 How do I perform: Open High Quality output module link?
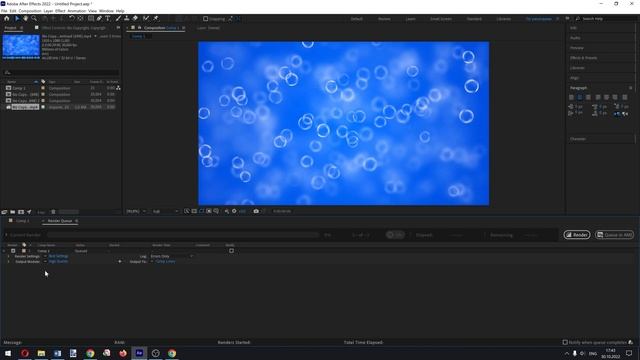point(58,262)
